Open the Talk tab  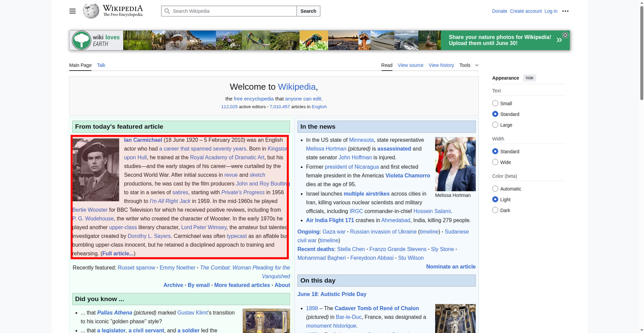pyautogui.click(x=101, y=65)
